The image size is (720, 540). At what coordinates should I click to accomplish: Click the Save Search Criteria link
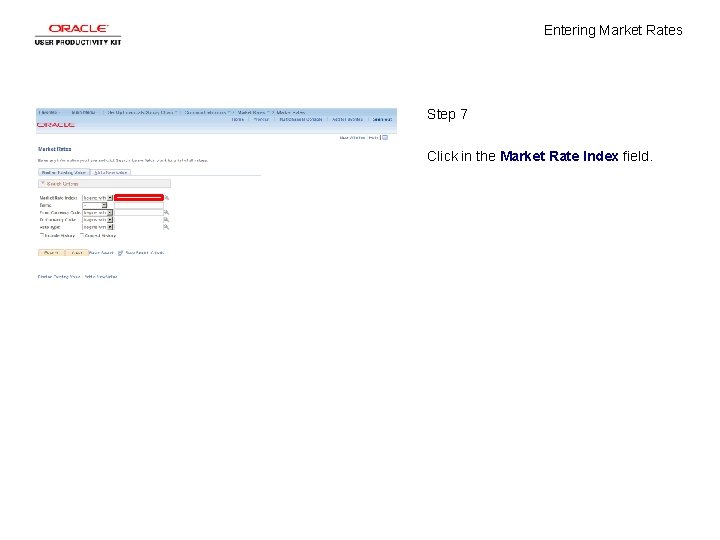(145, 253)
